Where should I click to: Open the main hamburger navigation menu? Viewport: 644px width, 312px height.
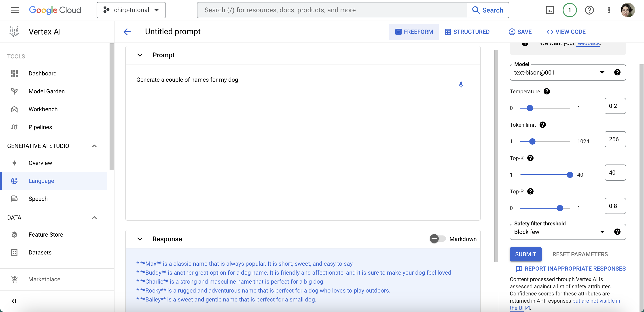pos(15,10)
